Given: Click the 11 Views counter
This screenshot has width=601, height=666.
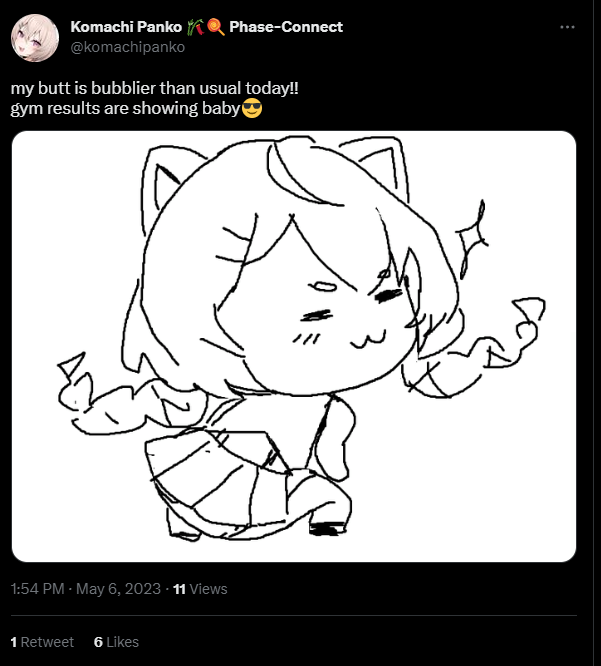Looking at the screenshot, I should [x=200, y=589].
